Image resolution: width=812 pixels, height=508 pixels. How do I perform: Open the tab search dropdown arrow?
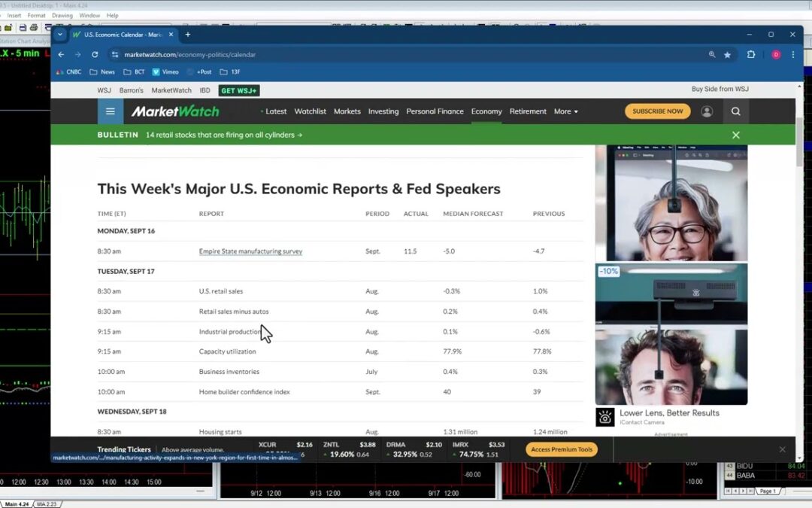(61, 35)
